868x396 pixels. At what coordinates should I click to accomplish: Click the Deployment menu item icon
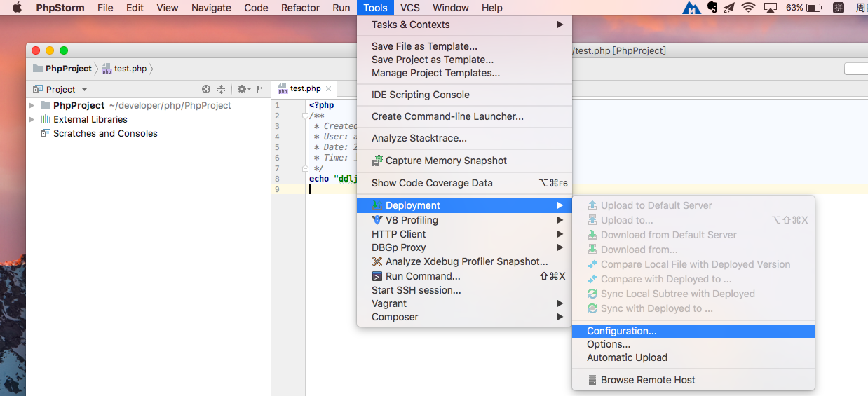(377, 205)
